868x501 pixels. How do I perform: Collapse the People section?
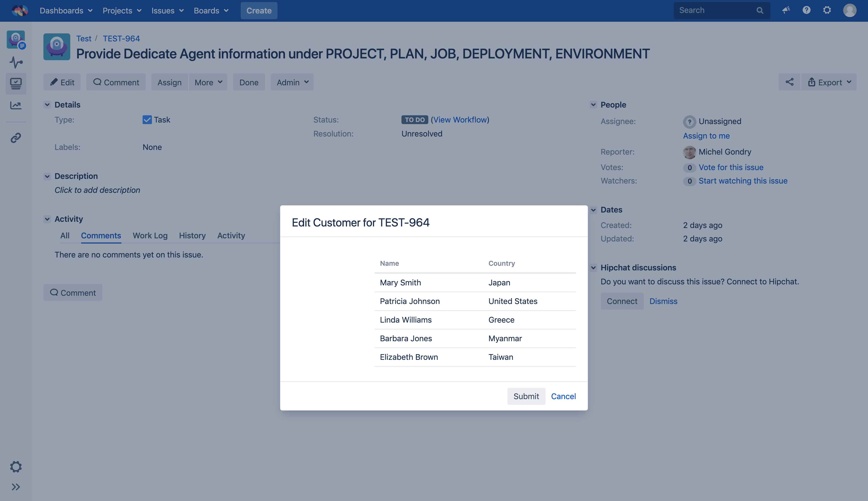click(593, 105)
